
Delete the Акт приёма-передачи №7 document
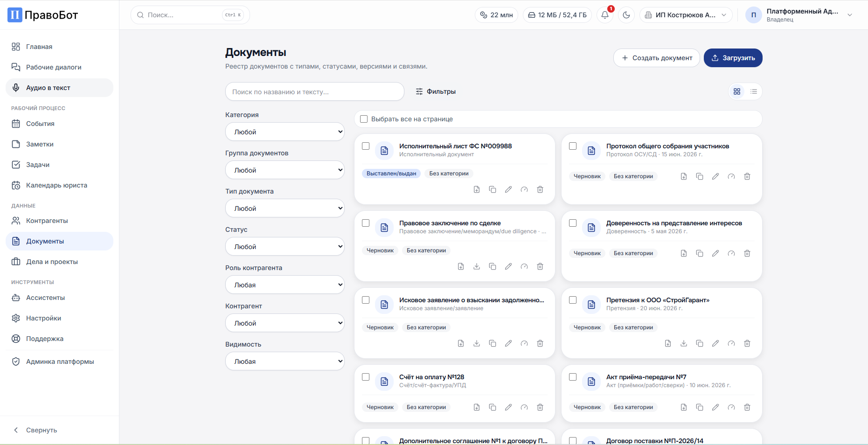pyautogui.click(x=747, y=407)
